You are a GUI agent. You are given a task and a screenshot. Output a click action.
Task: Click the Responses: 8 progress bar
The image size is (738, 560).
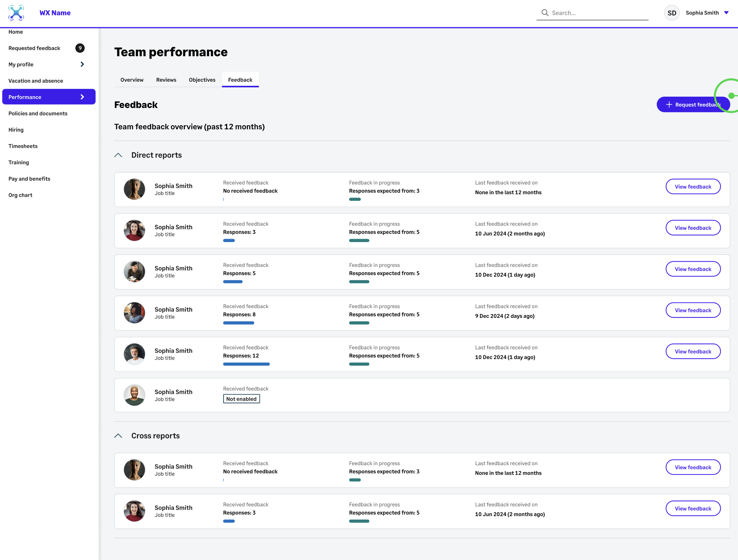[x=238, y=323]
